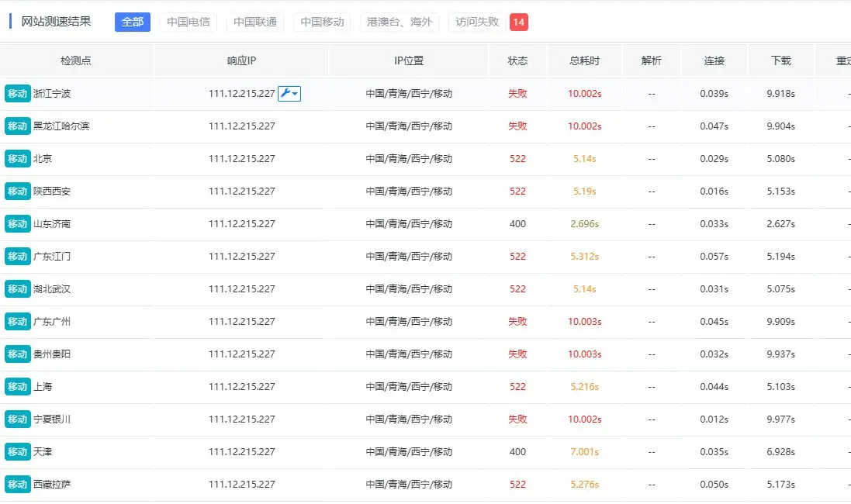Click response IP in the 天津 row
Viewport: 851px width, 504px height.
point(241,452)
